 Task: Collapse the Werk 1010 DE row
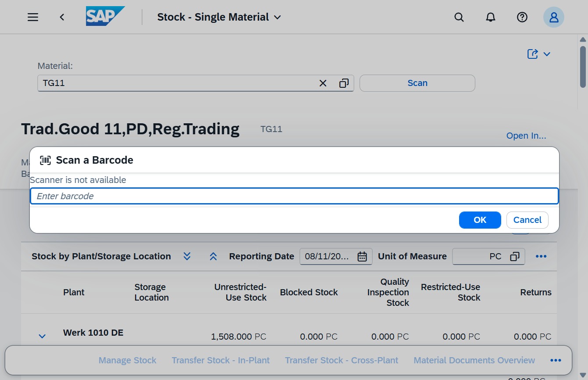pos(42,336)
